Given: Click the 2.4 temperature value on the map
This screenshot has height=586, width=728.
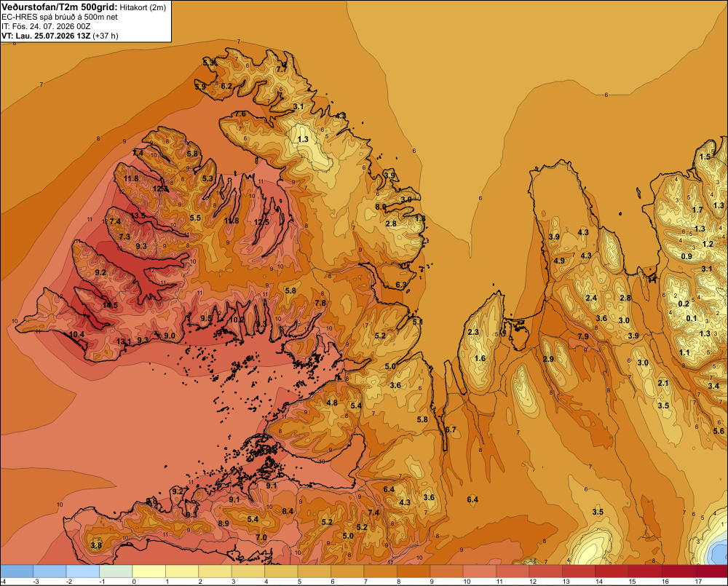Looking at the screenshot, I should (x=591, y=298).
